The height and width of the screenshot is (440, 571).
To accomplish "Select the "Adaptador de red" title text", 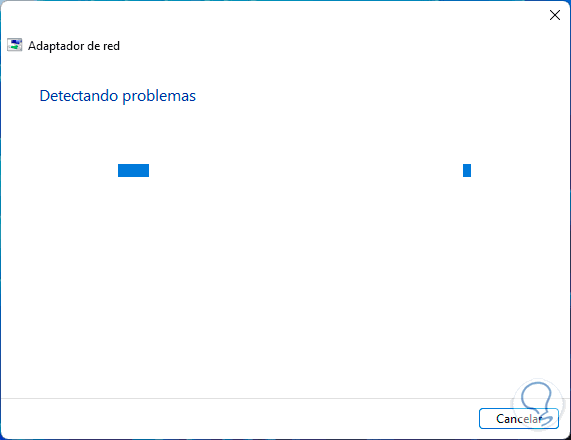I will pos(74,46).
